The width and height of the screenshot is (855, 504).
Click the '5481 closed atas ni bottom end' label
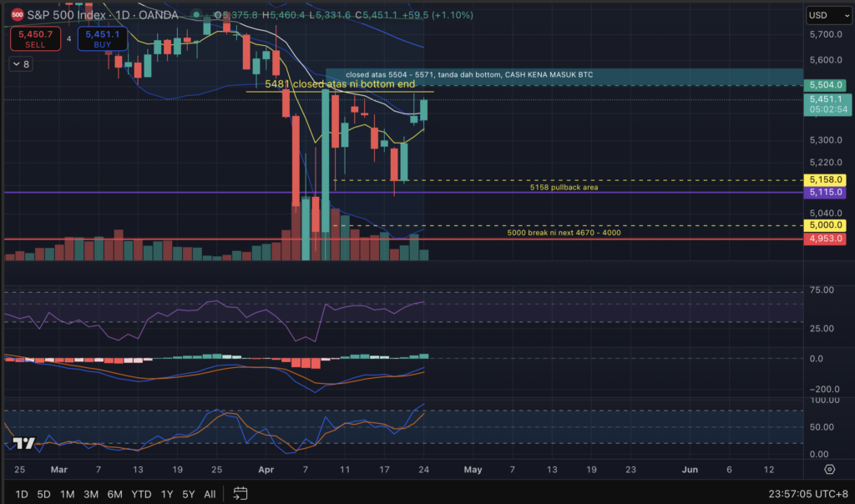point(340,84)
